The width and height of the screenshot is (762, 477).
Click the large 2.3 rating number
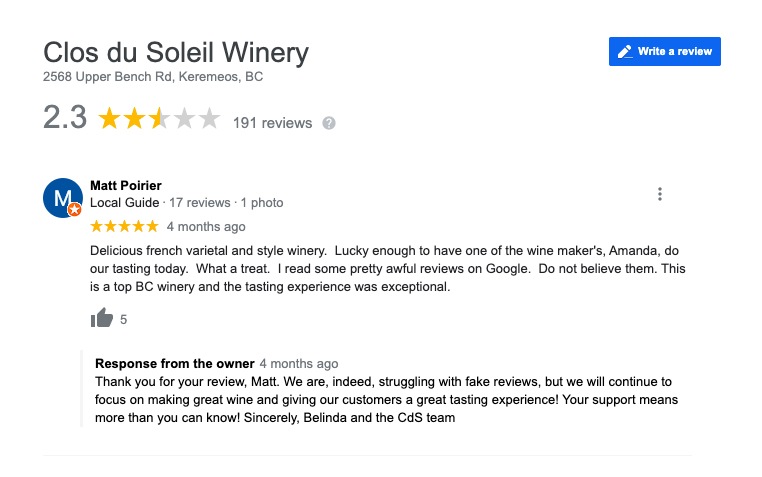[65, 118]
